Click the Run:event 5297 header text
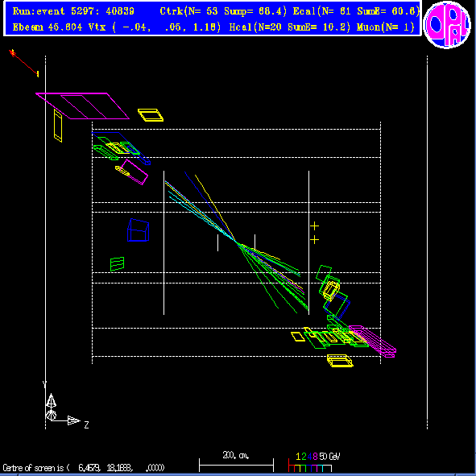476x476 pixels. point(73,11)
